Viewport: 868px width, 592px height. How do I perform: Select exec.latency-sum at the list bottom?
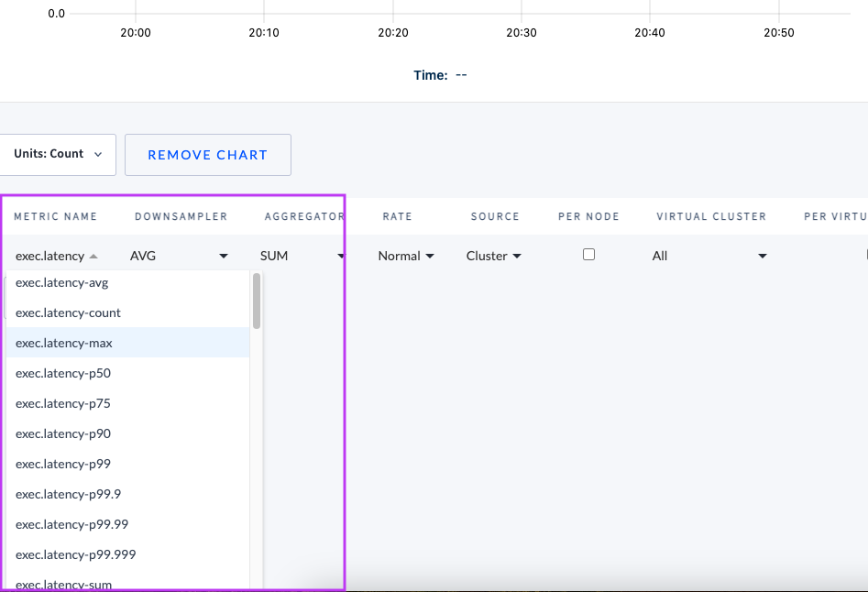(61, 584)
